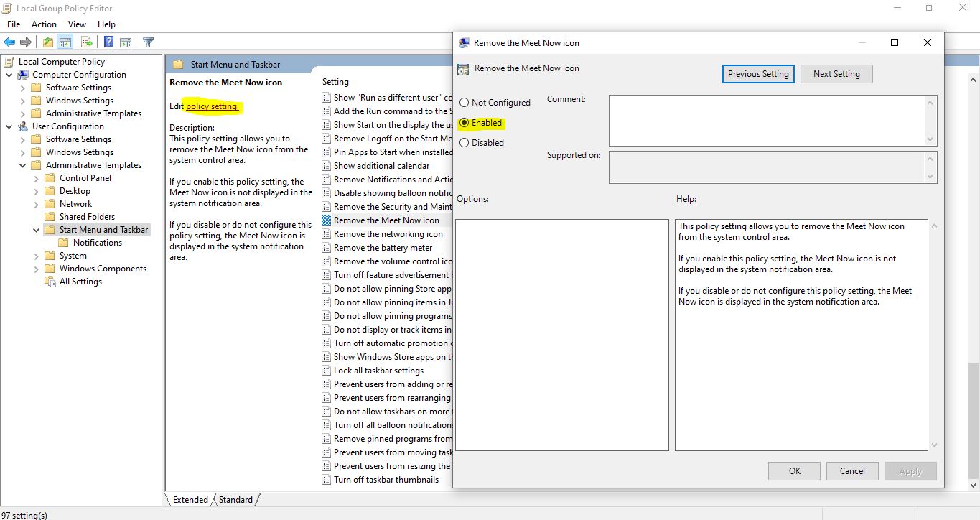The image size is (980, 520).
Task: Select the Enabled radio button
Action: (464, 123)
